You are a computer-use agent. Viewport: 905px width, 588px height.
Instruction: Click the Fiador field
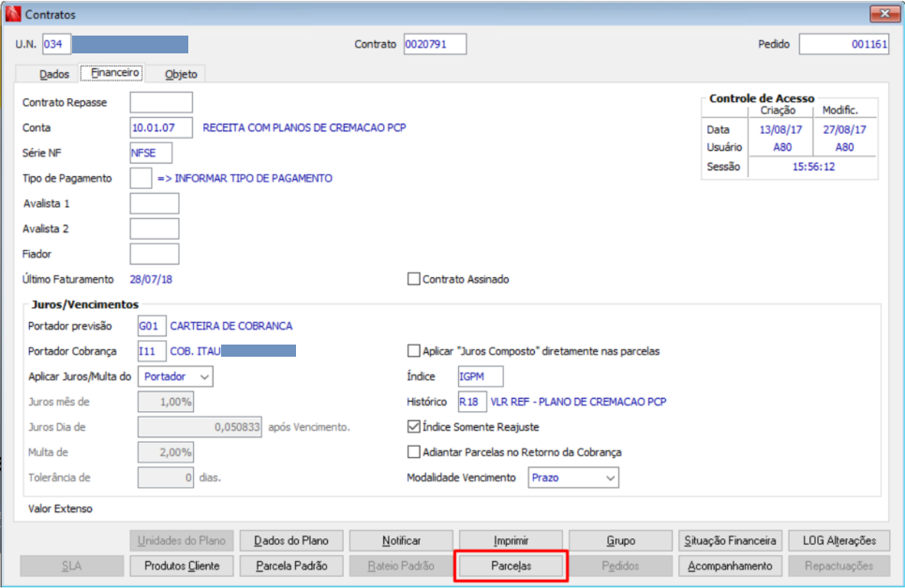click(154, 254)
